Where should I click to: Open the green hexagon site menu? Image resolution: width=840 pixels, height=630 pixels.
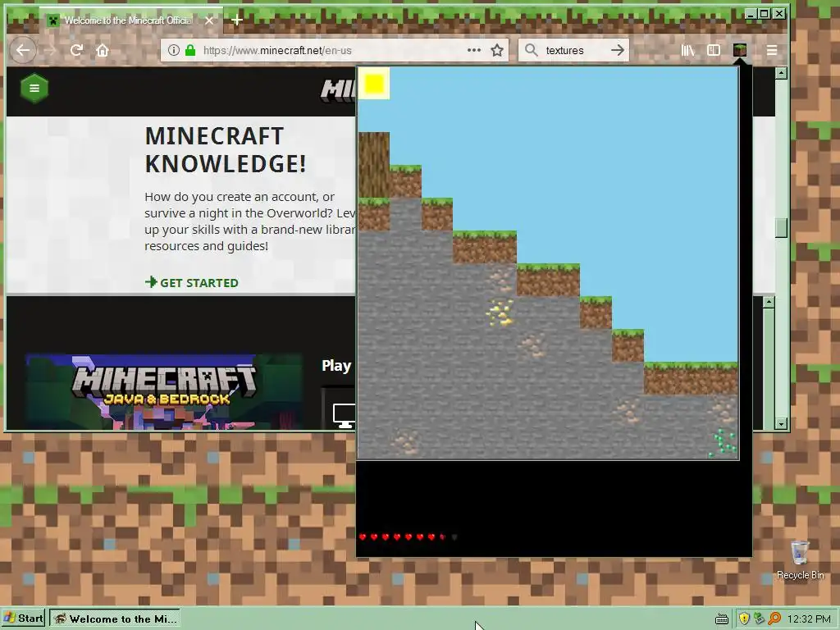pos(34,88)
